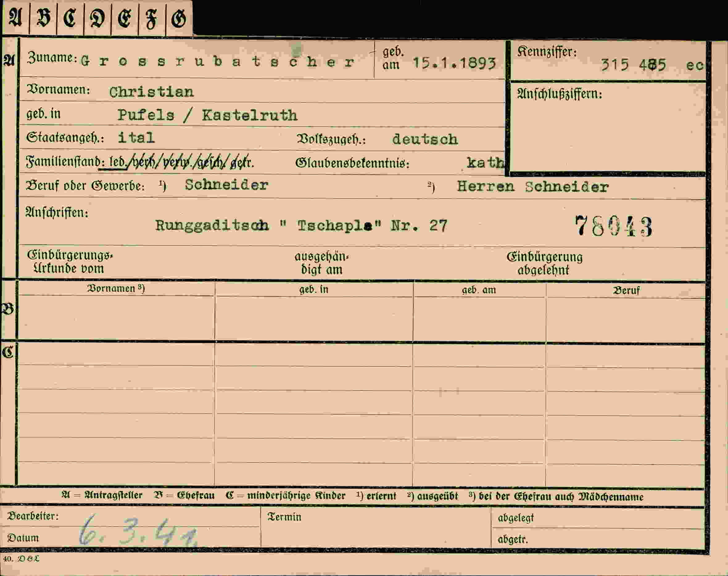Image resolution: width=728 pixels, height=576 pixels.
Task: Click the "Familienstand" label
Action: [x=64, y=162]
